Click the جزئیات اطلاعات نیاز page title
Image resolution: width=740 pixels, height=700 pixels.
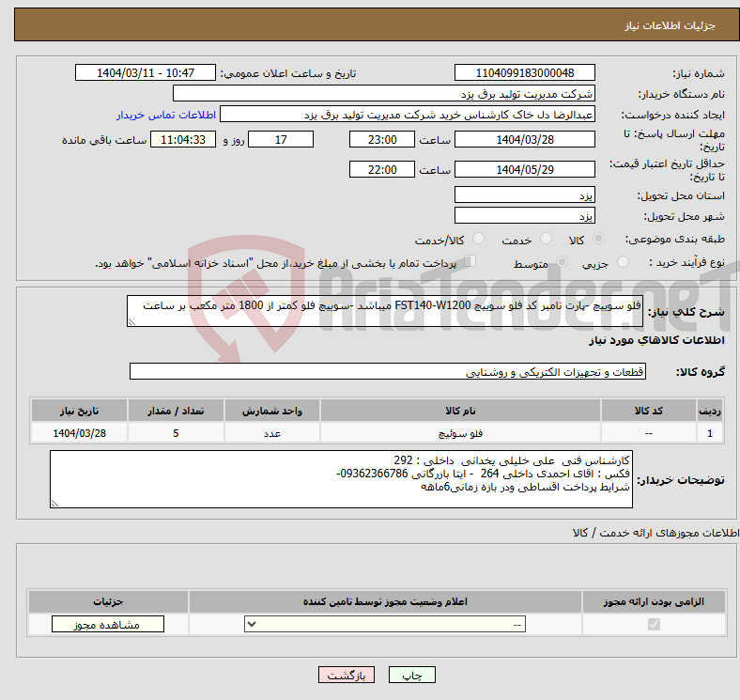point(671,25)
